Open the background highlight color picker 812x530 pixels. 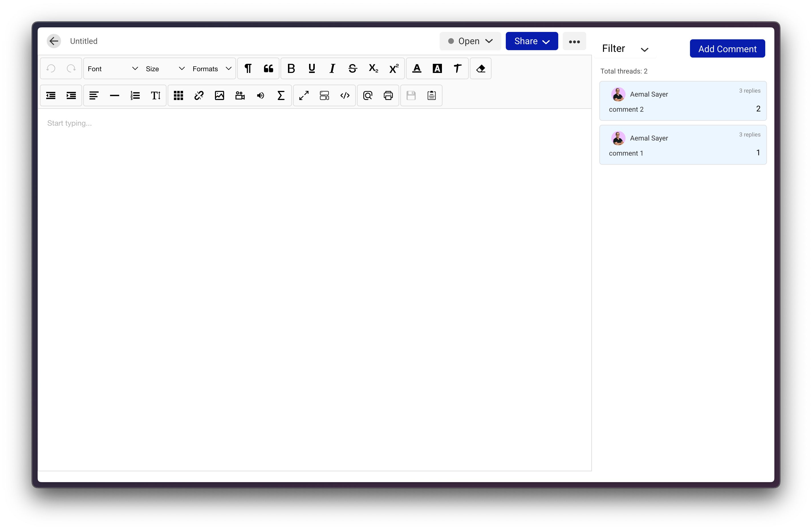[x=437, y=69]
